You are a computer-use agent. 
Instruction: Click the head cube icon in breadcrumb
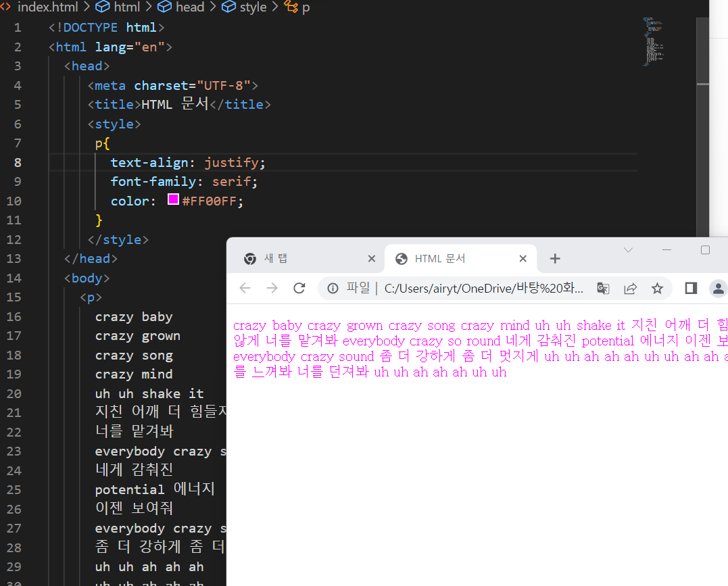click(x=164, y=7)
